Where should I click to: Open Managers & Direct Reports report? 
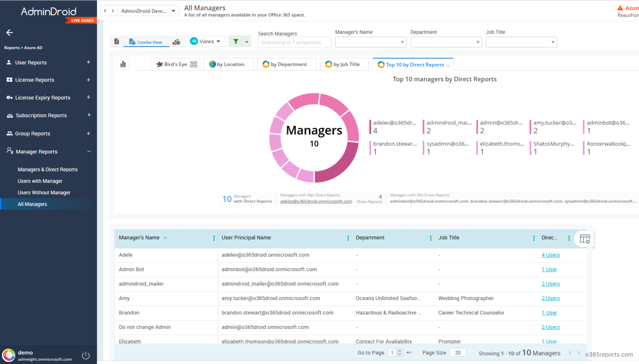tap(47, 169)
